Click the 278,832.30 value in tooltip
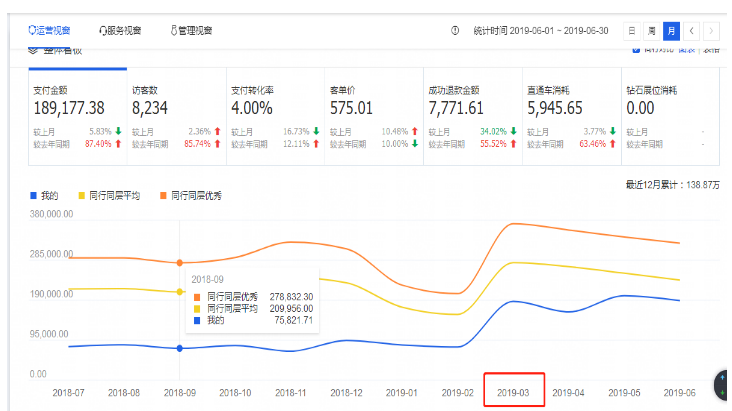Screen dimensions: 732x411 [x=291, y=297]
